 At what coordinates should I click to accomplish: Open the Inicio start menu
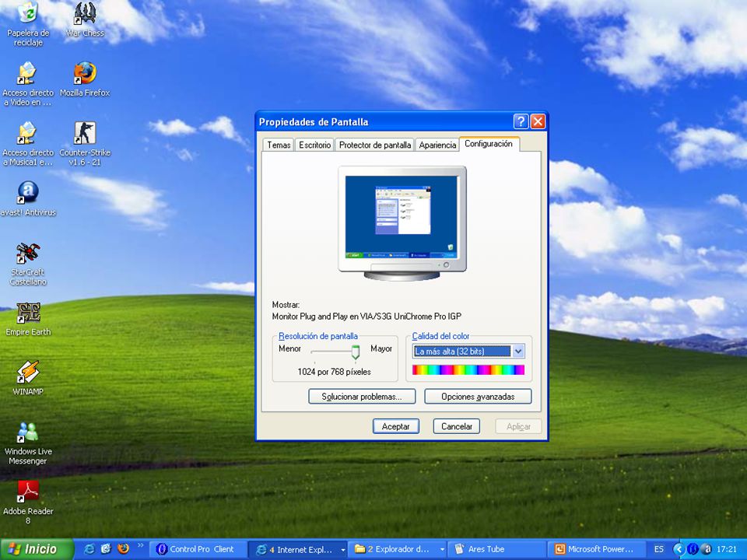(x=37, y=549)
